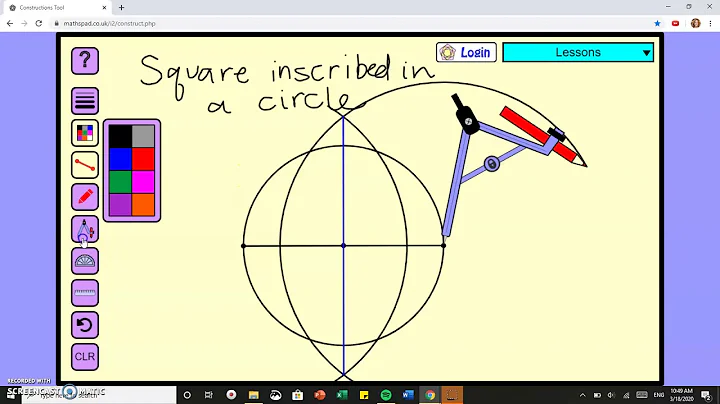Open a new browser tab
Viewport: 720px width, 404px height.
(121, 8)
